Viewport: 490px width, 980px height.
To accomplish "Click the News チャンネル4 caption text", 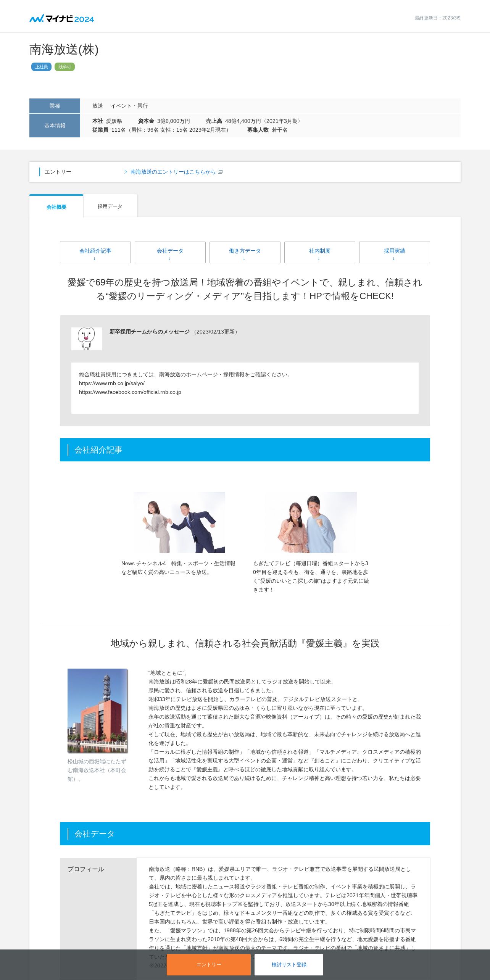I will [178, 568].
